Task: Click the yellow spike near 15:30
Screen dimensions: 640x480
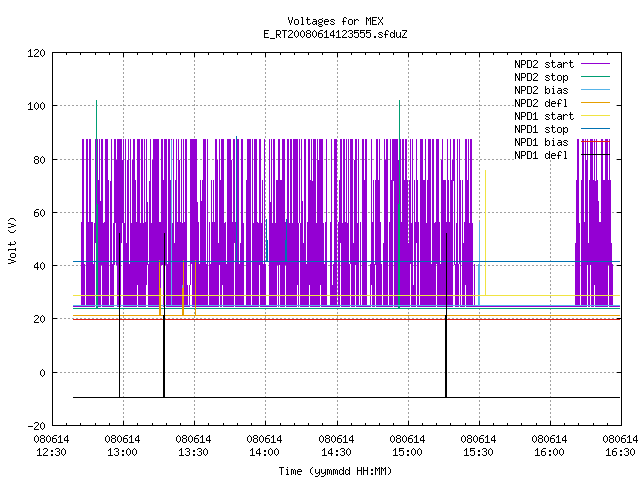Action: point(485,233)
